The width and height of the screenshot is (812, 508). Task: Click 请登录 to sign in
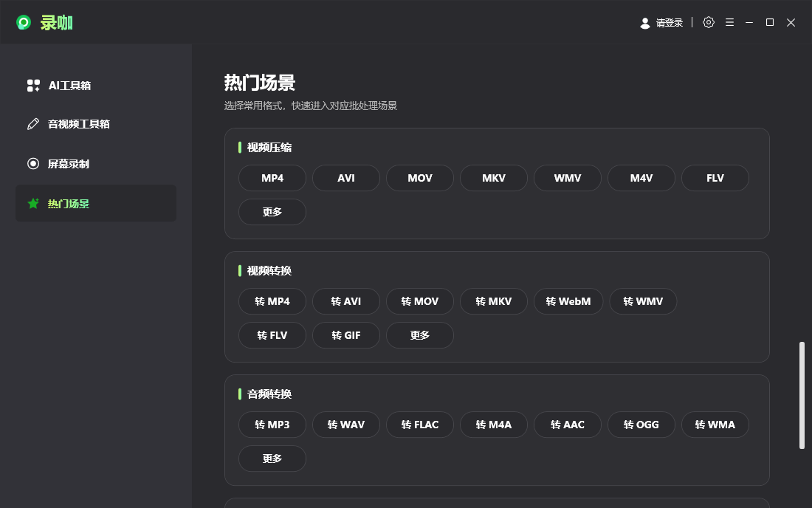(x=669, y=23)
